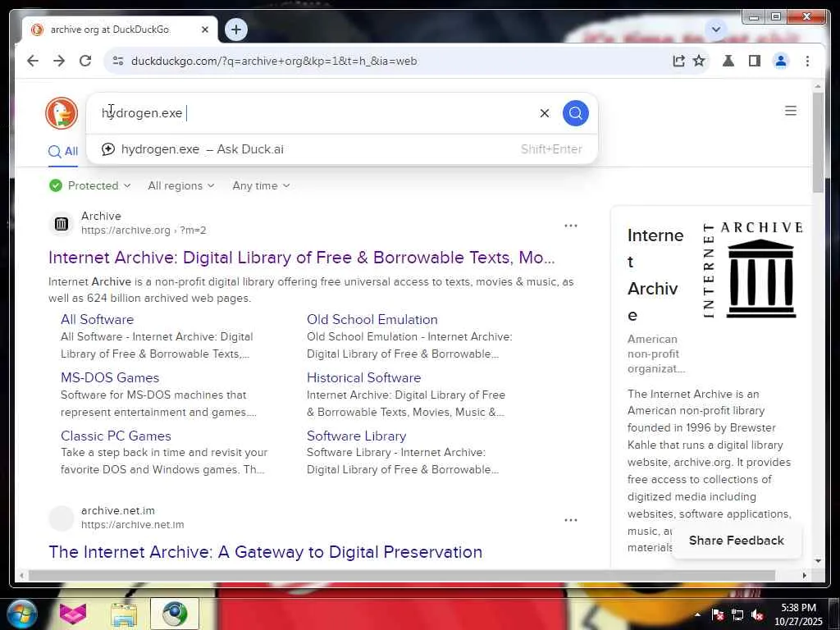Viewport: 840px width, 630px height.
Task: Open Gateway to Digital Preservation result
Action: pyautogui.click(x=265, y=552)
